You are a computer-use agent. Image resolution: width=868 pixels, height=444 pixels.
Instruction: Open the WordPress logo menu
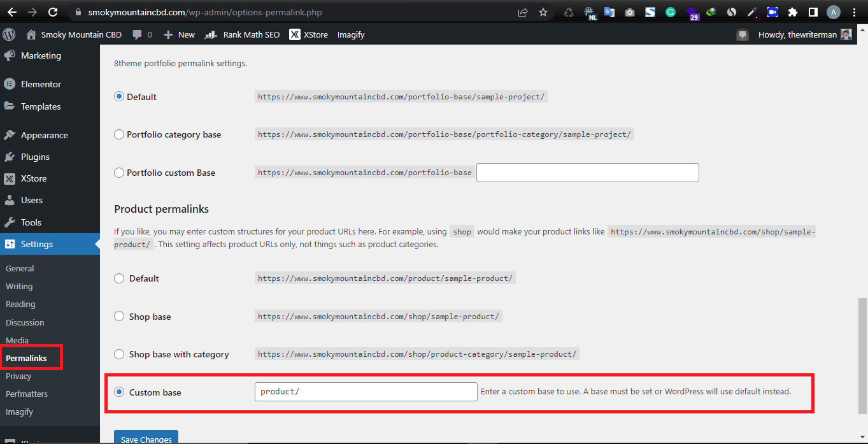[9, 34]
